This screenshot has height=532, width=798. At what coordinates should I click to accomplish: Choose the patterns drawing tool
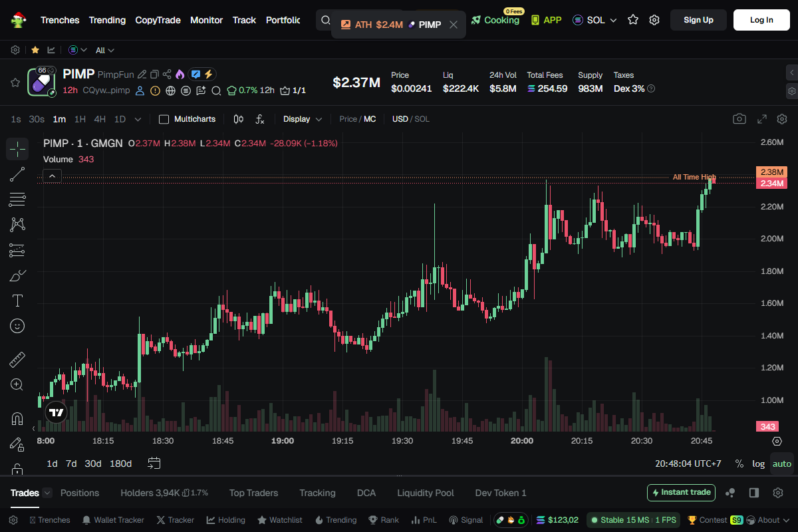[17, 225]
